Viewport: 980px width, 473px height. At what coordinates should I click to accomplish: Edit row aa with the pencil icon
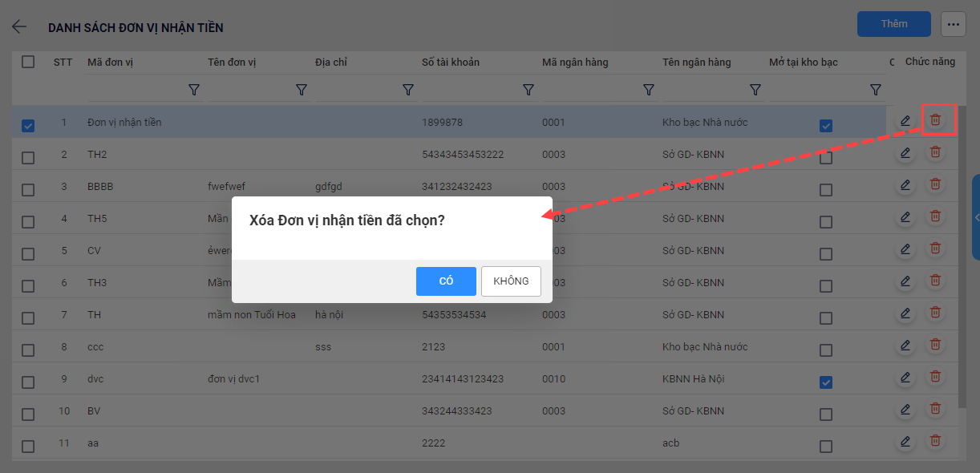tap(905, 441)
